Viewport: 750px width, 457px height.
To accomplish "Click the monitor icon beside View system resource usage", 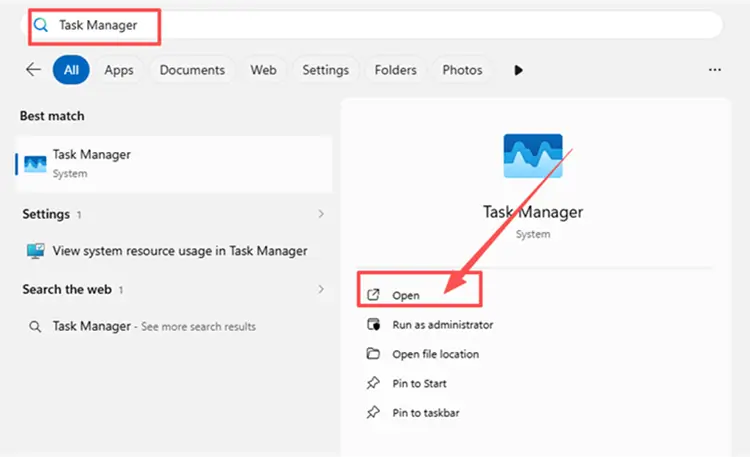I will pos(35,251).
